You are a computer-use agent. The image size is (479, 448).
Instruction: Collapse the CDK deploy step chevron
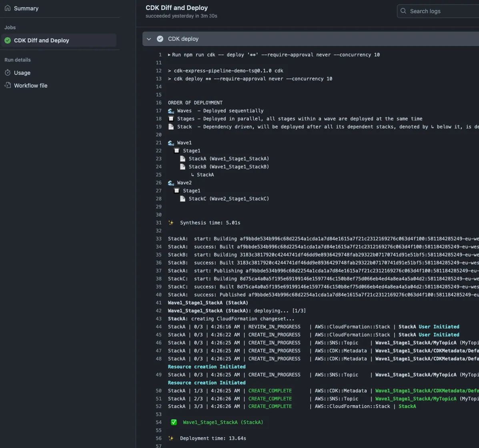click(149, 39)
